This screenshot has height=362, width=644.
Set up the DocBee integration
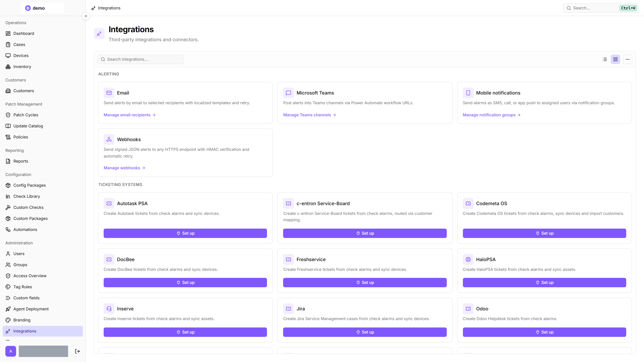tap(185, 283)
